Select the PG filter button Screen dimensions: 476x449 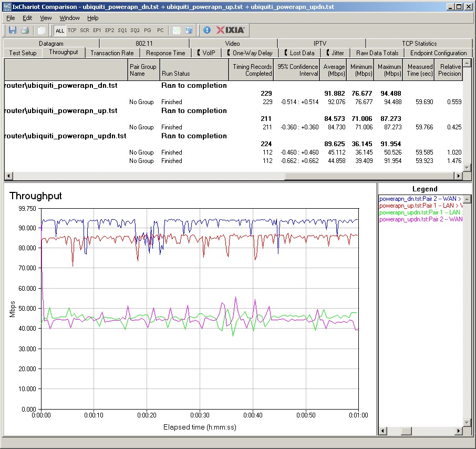pyautogui.click(x=148, y=30)
